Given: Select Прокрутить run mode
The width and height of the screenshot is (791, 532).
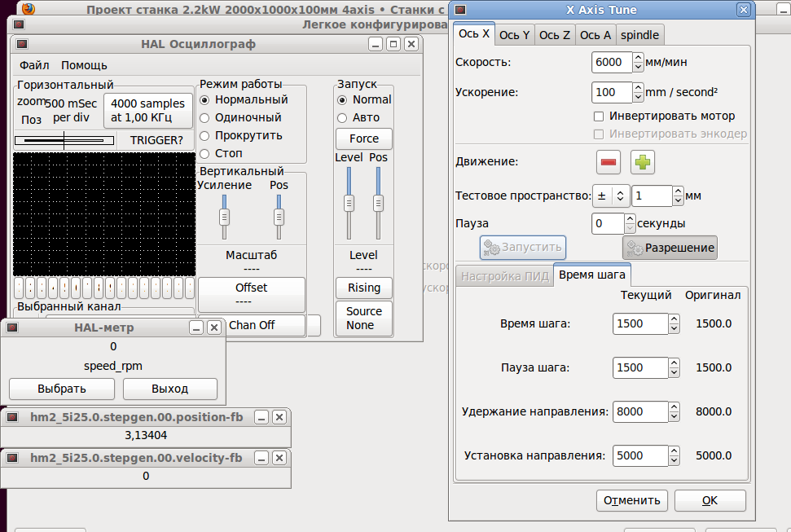Looking at the screenshot, I should click(242, 136).
